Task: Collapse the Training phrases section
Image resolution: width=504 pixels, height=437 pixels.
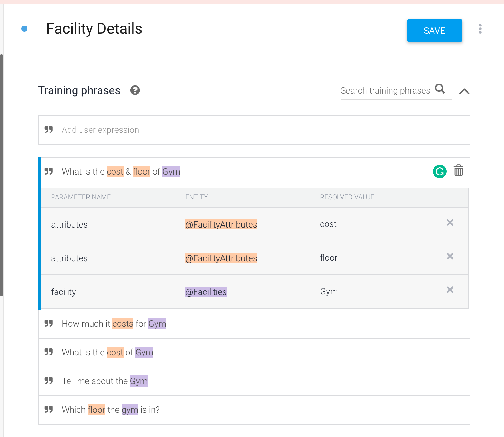Action: 464,91
